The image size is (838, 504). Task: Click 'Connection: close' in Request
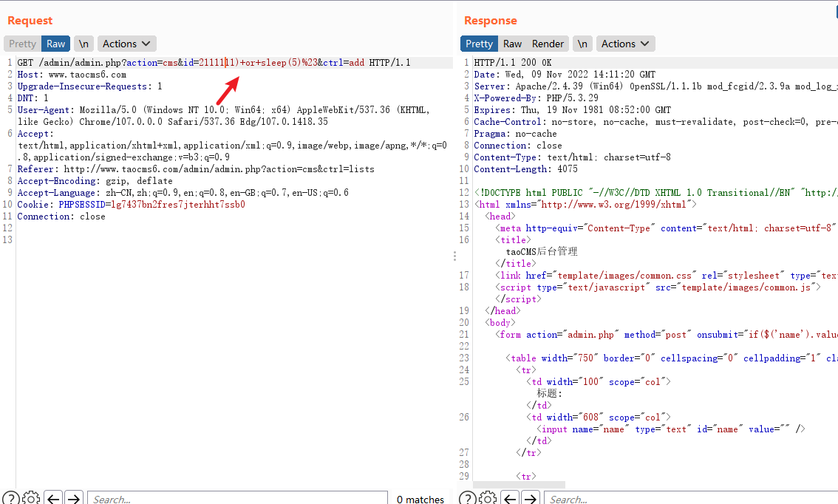(61, 217)
